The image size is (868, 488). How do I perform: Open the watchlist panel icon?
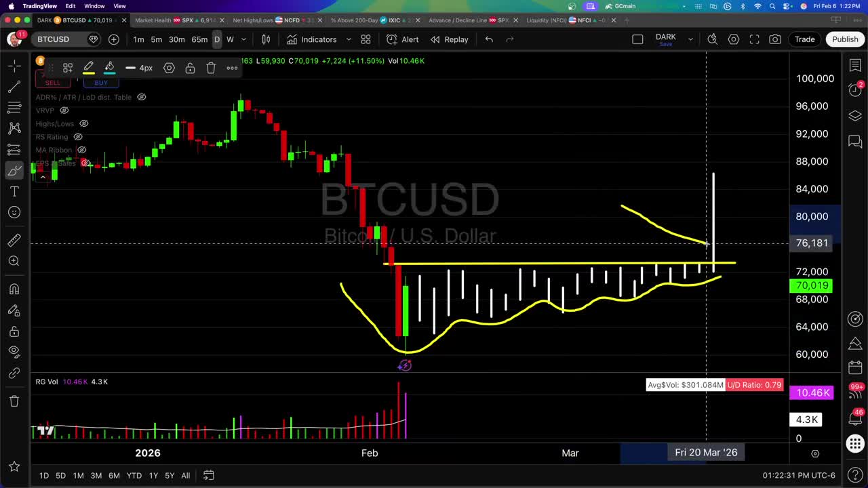[x=854, y=65]
